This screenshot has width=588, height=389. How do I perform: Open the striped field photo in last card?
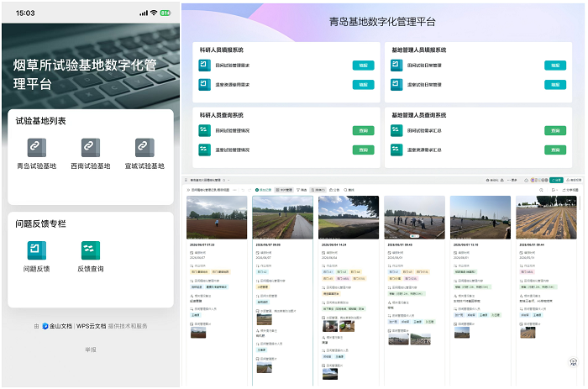point(546,218)
